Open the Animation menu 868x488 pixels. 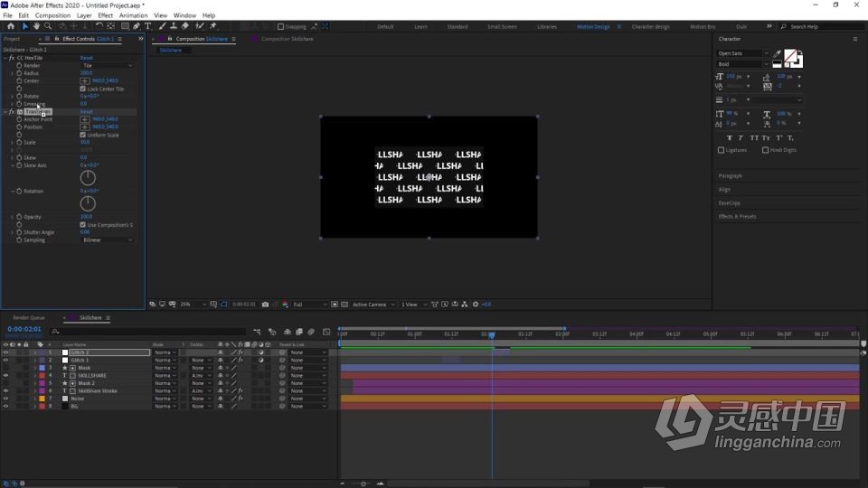[133, 15]
